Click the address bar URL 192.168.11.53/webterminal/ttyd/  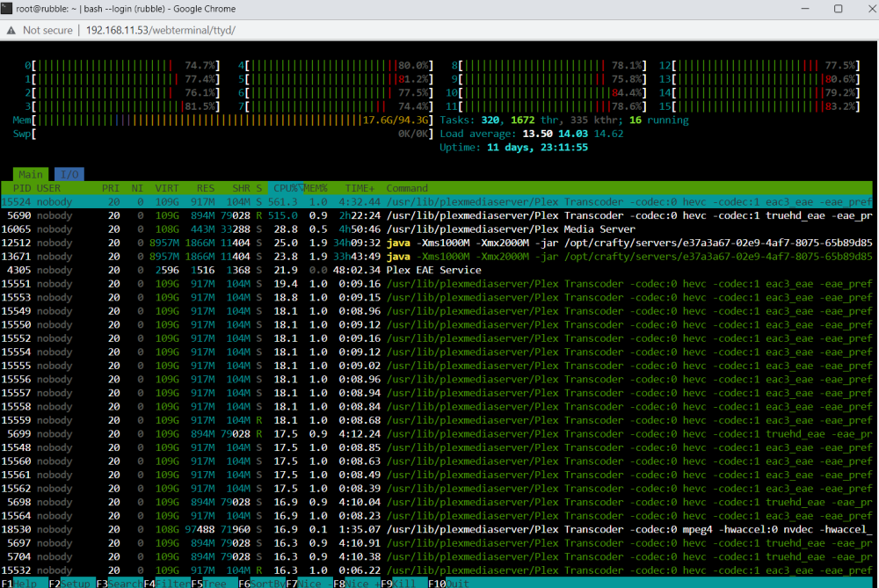161,30
